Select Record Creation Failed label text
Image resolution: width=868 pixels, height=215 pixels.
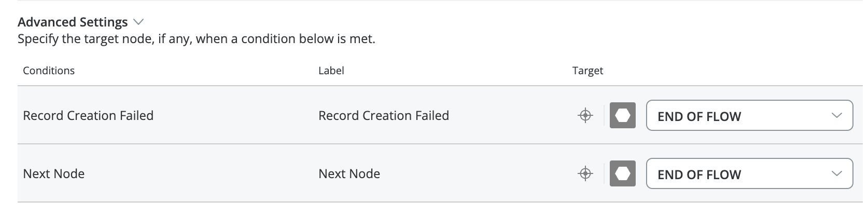[384, 115]
